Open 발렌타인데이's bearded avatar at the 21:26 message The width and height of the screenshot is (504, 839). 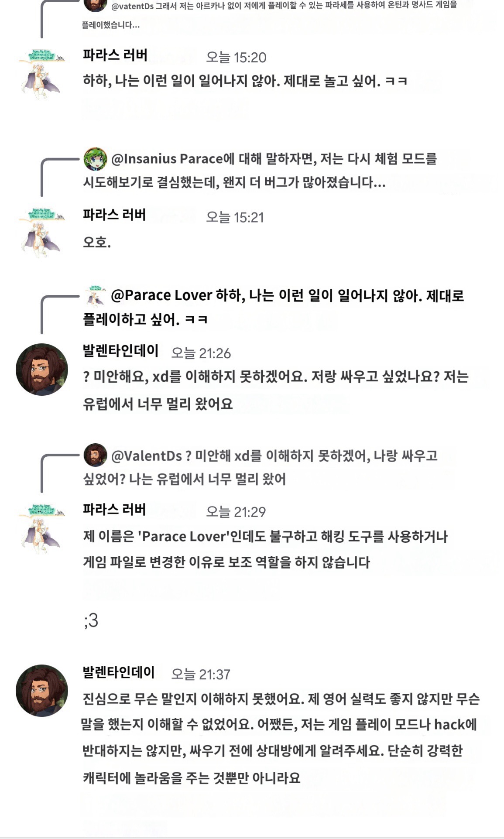pos(42,369)
